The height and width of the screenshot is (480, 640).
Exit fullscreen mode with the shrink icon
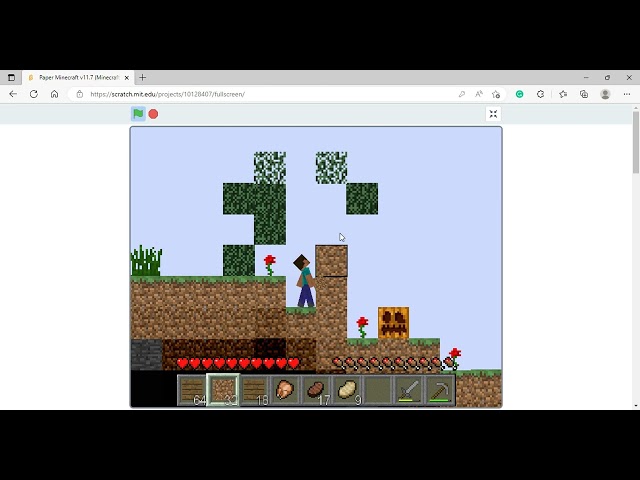pyautogui.click(x=493, y=114)
